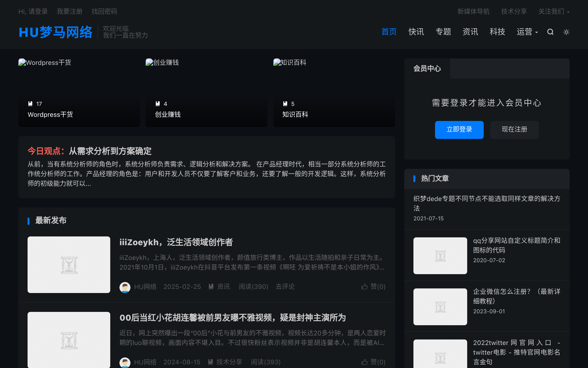The height and width of the screenshot is (368, 588).
Task: Like iiiZoeykh article with thumbs-up icon
Action: 365,287
